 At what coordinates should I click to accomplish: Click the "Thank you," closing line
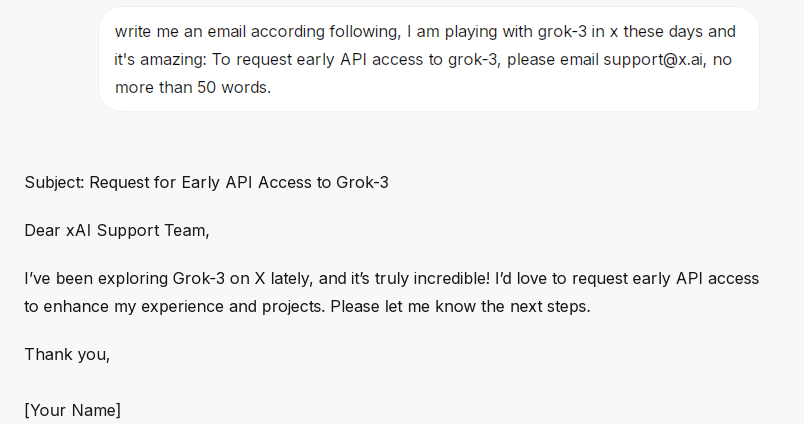click(x=67, y=354)
